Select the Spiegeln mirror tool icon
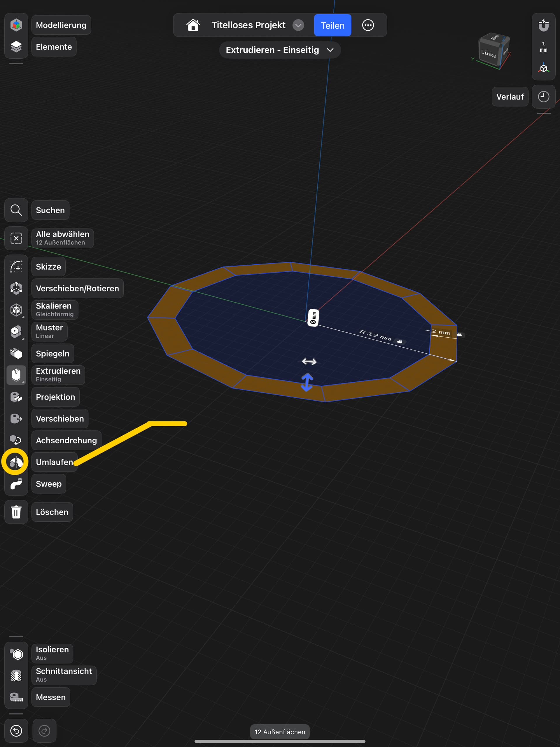This screenshot has width=560, height=747. coord(16,353)
